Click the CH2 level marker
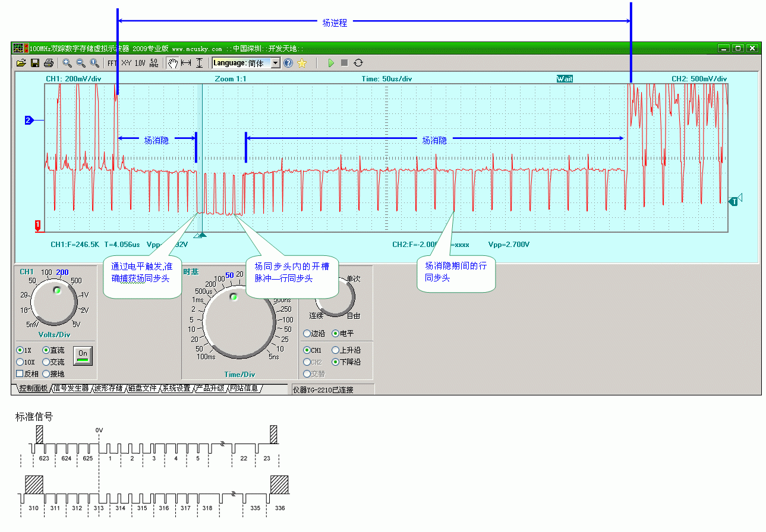Viewport: 766px width, 532px height. 28,121
